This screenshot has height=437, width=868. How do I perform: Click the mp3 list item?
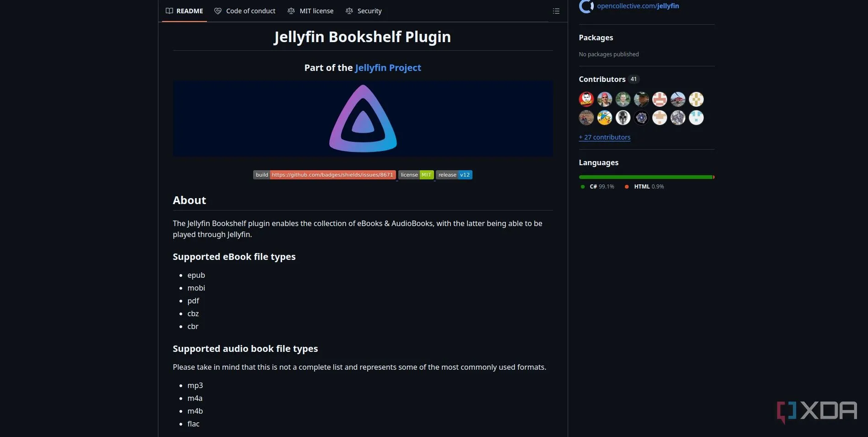click(195, 385)
